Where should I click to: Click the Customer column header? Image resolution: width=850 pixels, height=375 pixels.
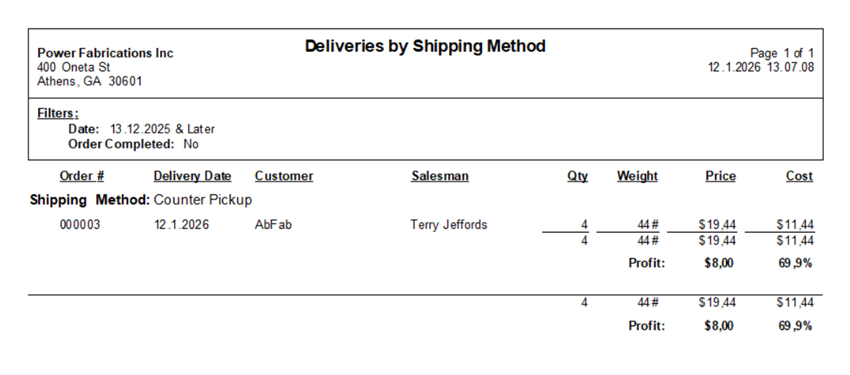[284, 176]
